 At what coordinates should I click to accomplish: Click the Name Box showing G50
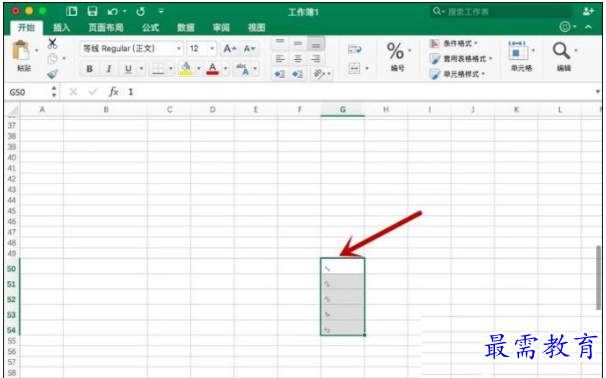(x=27, y=92)
